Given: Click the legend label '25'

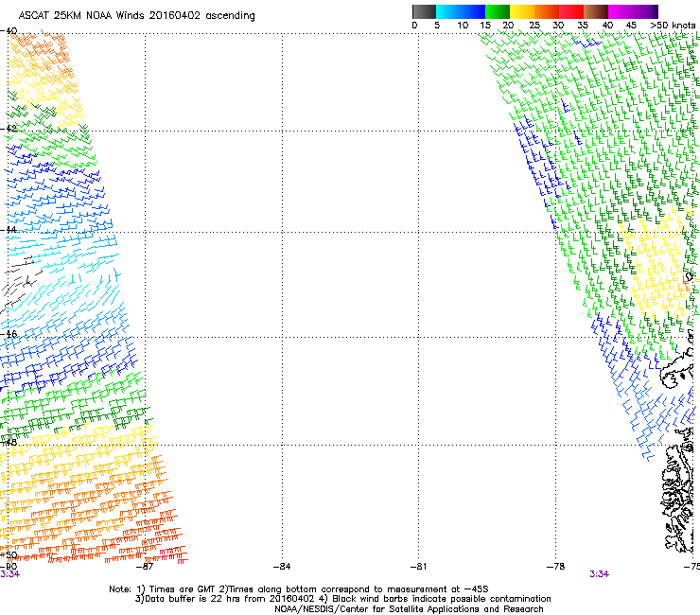Looking at the screenshot, I should tap(534, 26).
